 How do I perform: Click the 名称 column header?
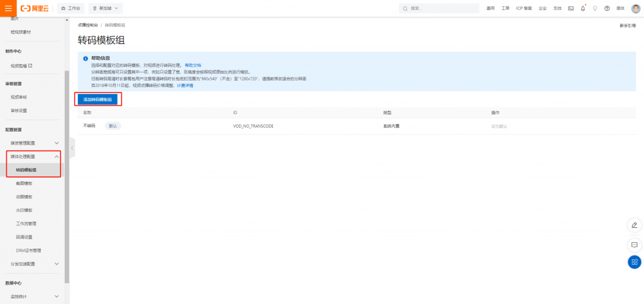pos(87,113)
